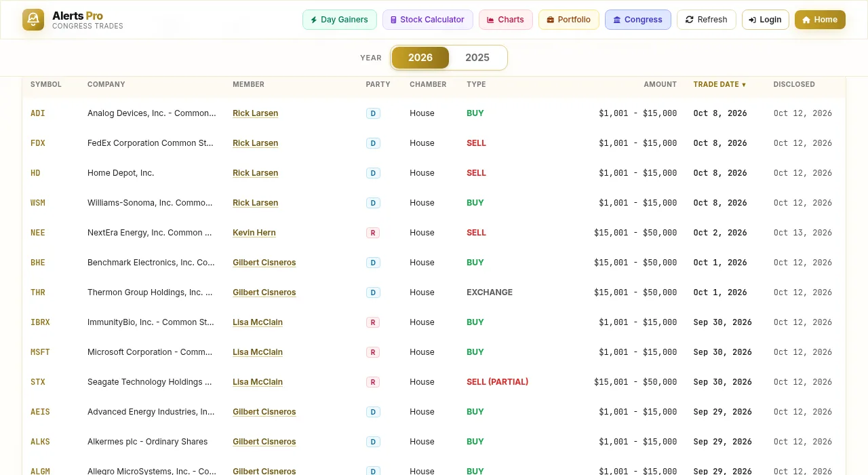Screen dimensions: 868x475
Task: Sort by Chamber column header
Action: click(428, 84)
